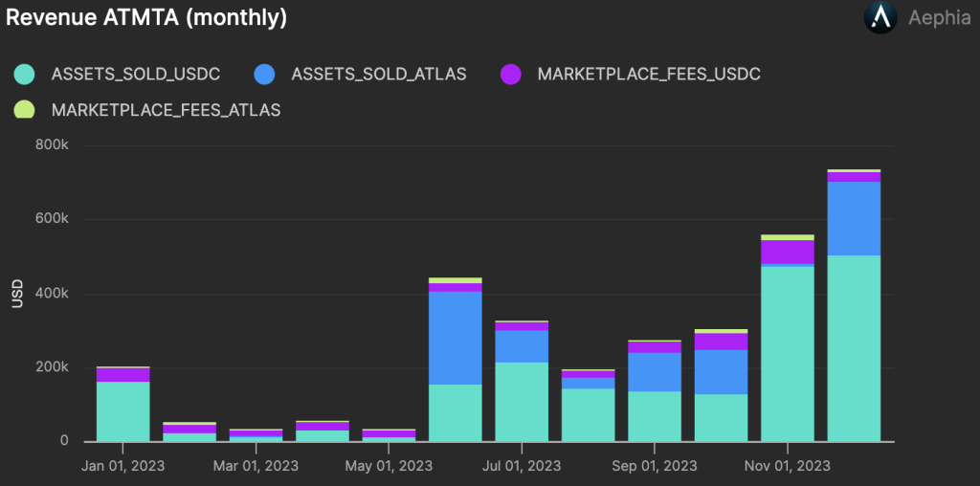Click the purple MARKETPLACE_FEES_USDC legend circle

click(x=510, y=74)
